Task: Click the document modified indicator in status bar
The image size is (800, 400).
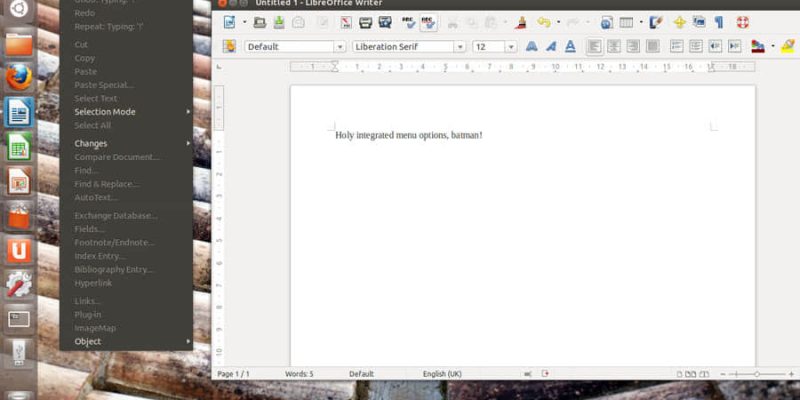Action: [545, 374]
